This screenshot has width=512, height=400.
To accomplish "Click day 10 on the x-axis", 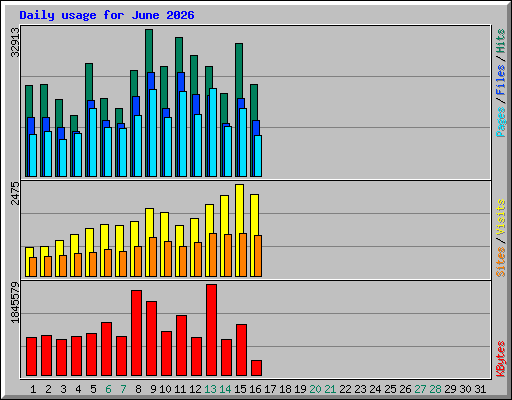I will (165, 389).
